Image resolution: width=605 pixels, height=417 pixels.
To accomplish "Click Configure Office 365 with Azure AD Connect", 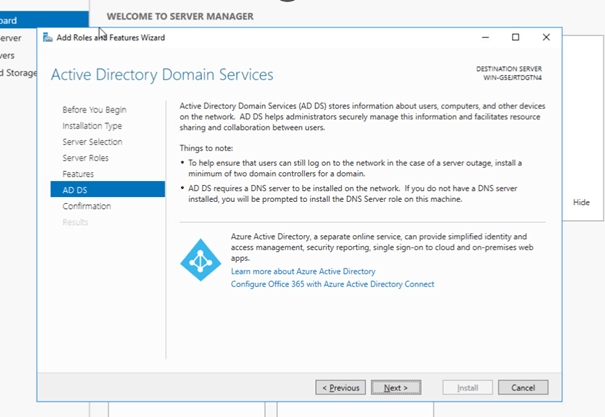I will click(x=332, y=284).
